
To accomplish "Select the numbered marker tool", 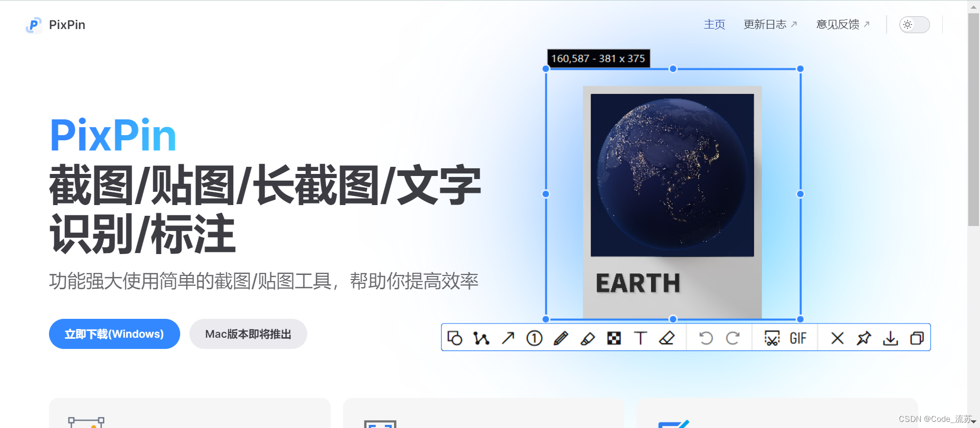I will click(534, 338).
